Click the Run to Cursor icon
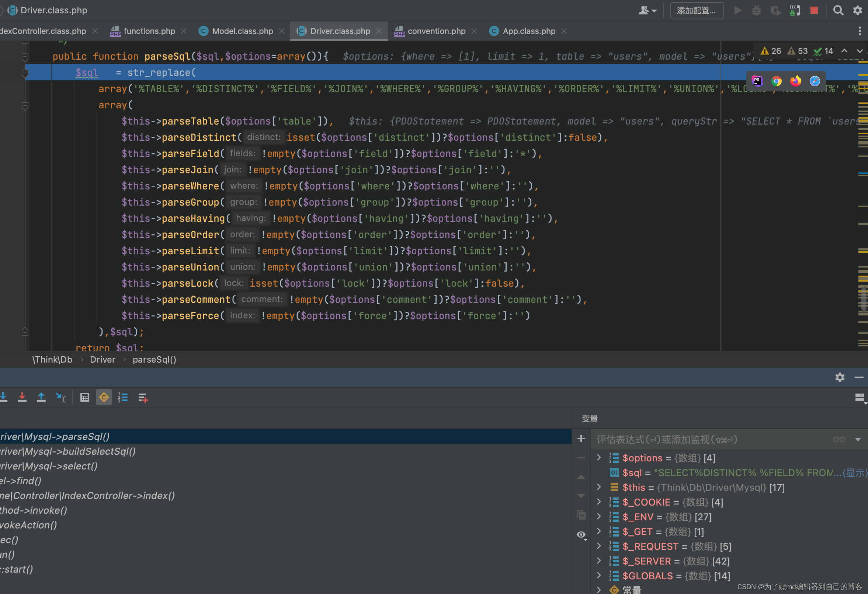Image resolution: width=868 pixels, height=594 pixels. [x=60, y=397]
